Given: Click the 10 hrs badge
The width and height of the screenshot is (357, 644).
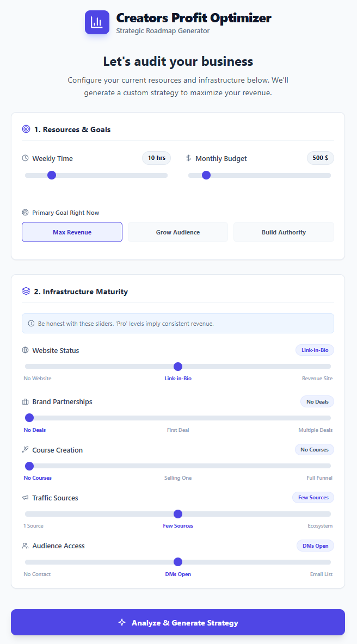Looking at the screenshot, I should coord(156,158).
